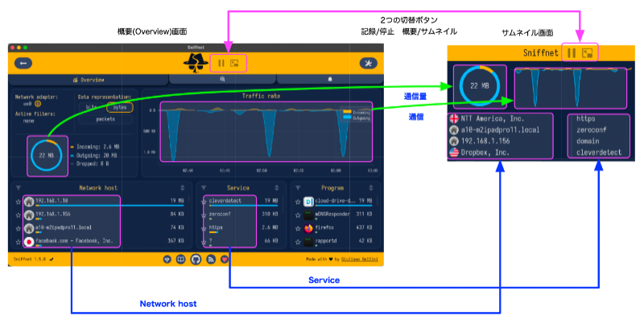Screen dimensions: 644x324
Task: Open the Program sort arrows
Action: pyautogui.click(x=371, y=188)
